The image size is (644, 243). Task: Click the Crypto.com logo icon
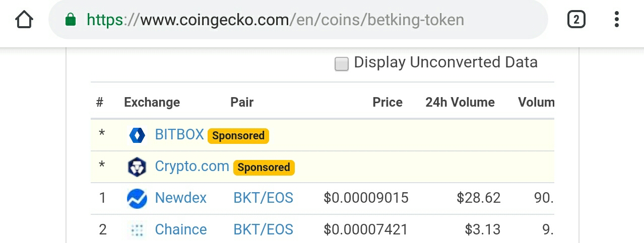click(137, 167)
